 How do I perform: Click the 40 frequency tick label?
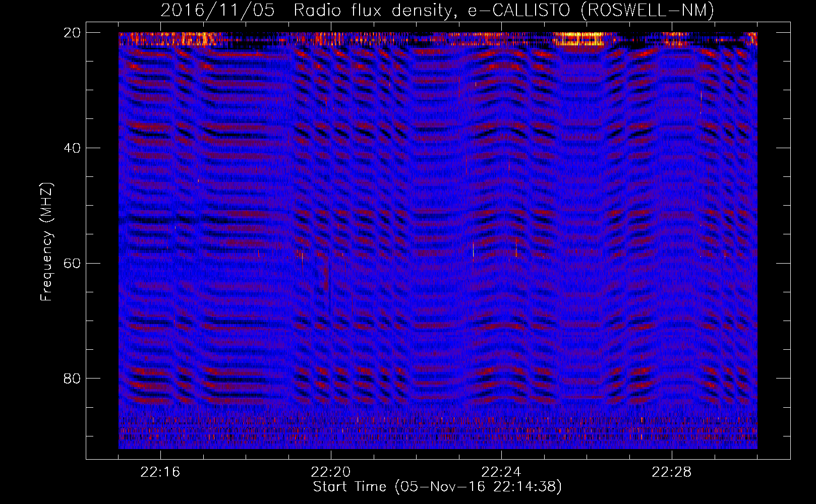tap(73, 148)
